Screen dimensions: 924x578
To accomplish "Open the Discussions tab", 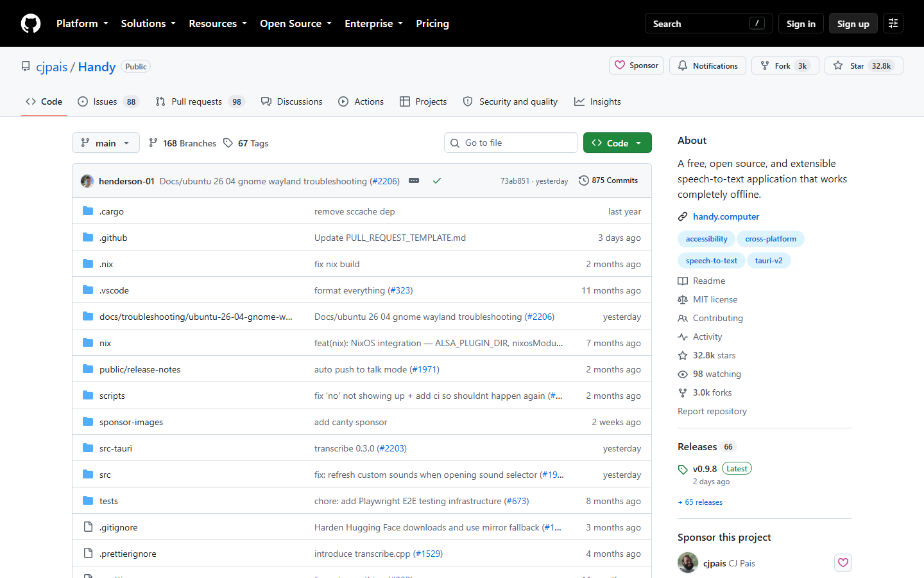I will click(291, 101).
